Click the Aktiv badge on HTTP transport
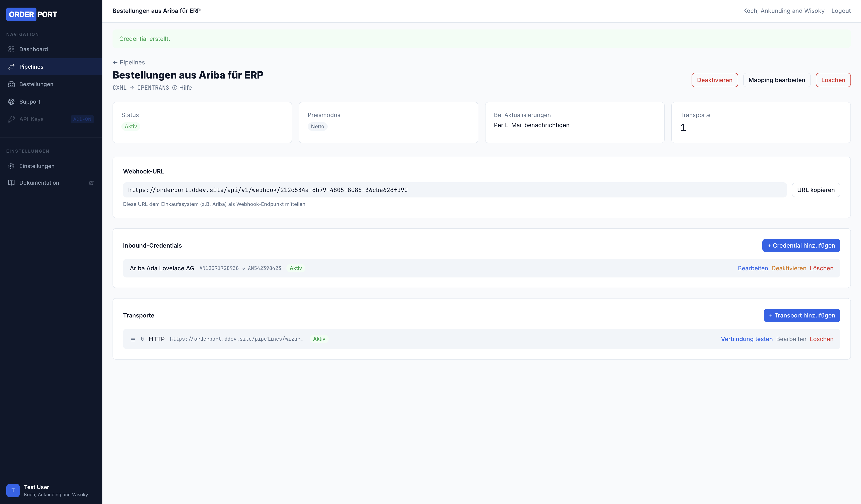 click(x=319, y=339)
